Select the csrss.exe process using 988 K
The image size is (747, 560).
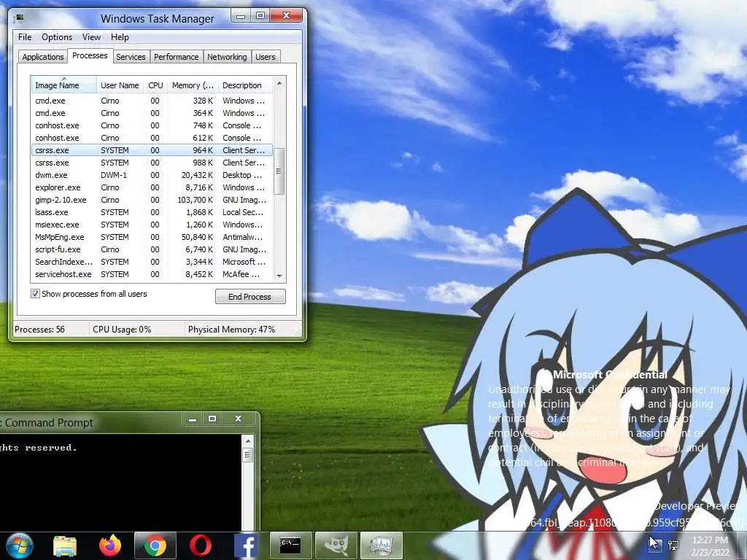[152, 163]
